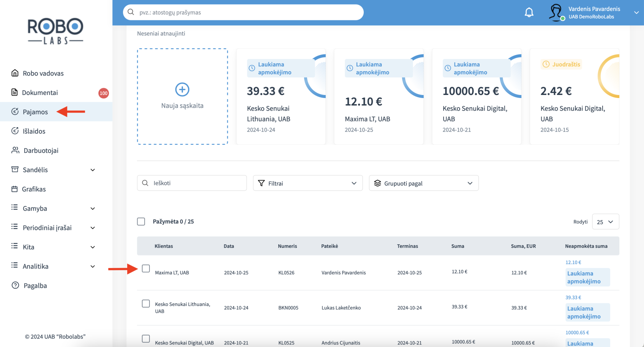Click the Pajamos euro icon

point(15,111)
